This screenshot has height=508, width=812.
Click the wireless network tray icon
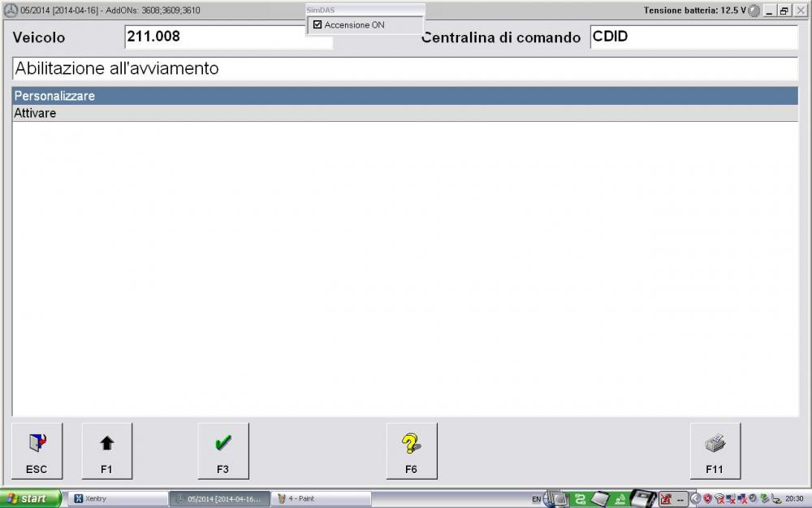[x=719, y=498]
